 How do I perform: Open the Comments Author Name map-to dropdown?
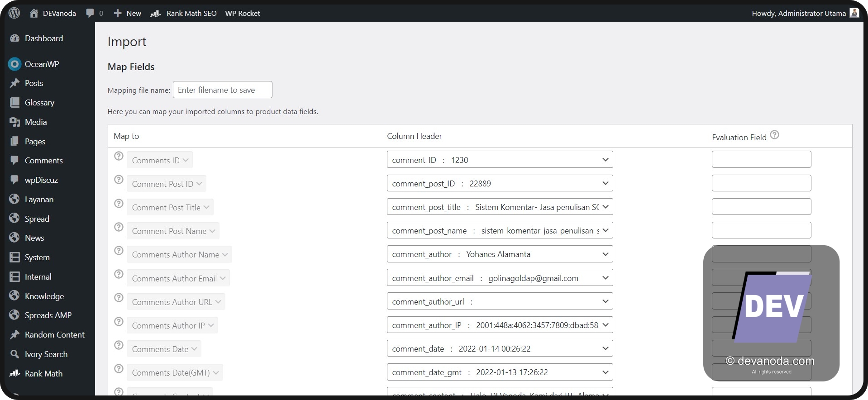coord(180,254)
